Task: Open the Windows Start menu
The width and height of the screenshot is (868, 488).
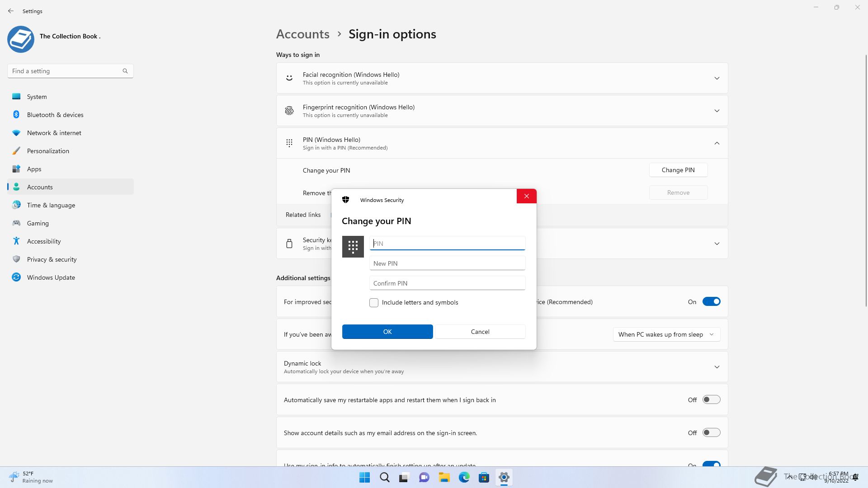Action: pos(364,477)
